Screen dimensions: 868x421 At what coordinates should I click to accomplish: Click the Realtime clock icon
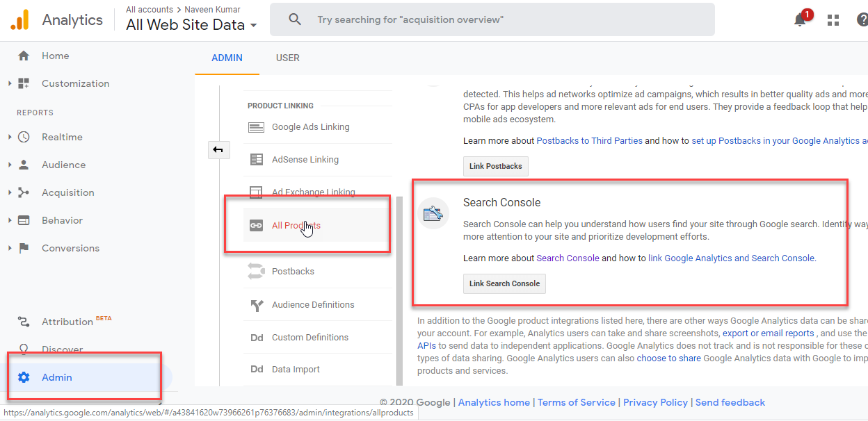(24, 137)
